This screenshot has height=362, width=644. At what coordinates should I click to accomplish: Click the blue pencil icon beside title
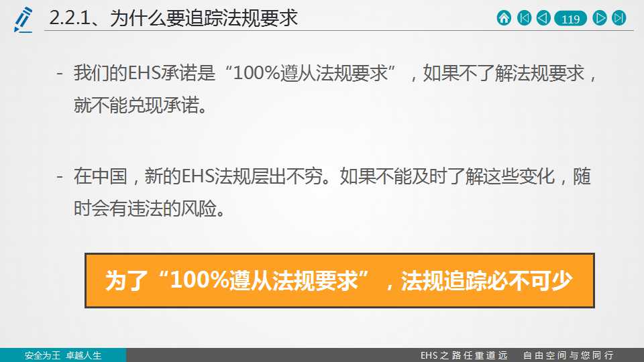tap(23, 19)
